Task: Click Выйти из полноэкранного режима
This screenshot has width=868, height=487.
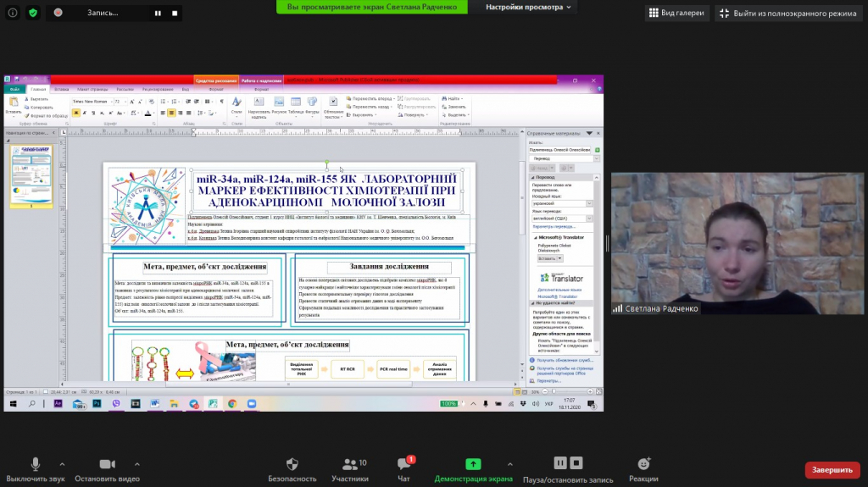Action: click(788, 13)
